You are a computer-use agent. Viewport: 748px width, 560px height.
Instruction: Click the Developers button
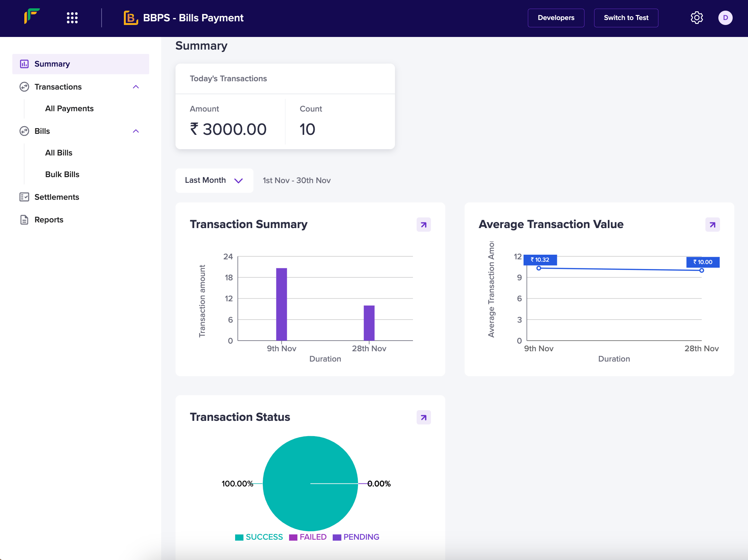point(556,18)
